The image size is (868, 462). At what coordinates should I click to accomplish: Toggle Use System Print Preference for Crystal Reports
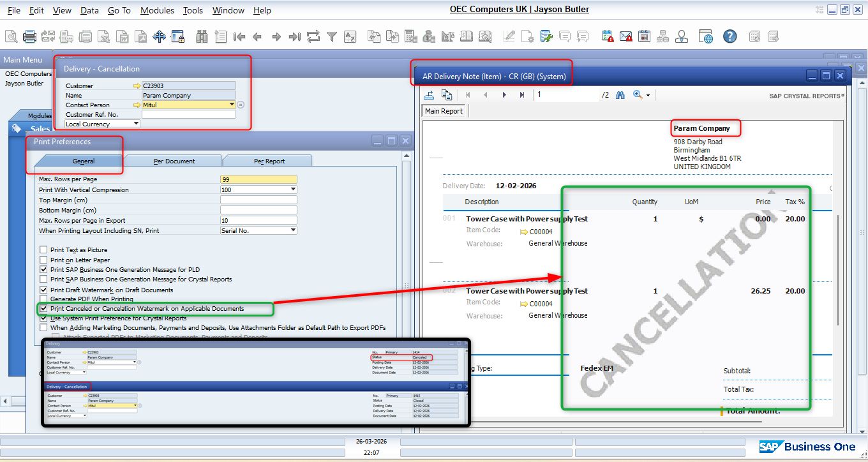(x=43, y=318)
